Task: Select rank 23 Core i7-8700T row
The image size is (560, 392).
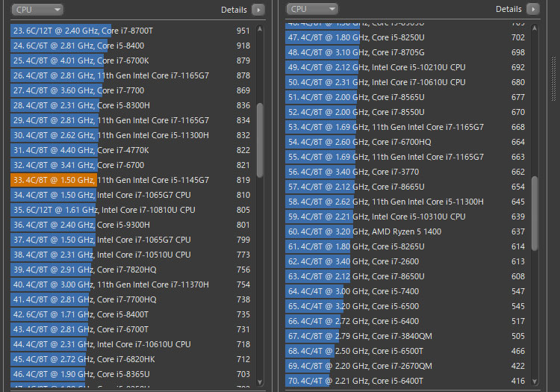Action: [131, 31]
